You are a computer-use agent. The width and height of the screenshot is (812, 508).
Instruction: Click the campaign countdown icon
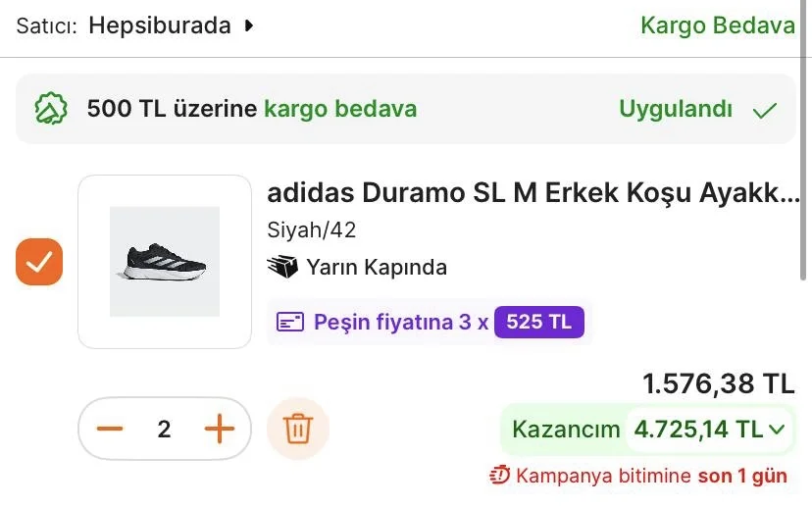pos(500,477)
